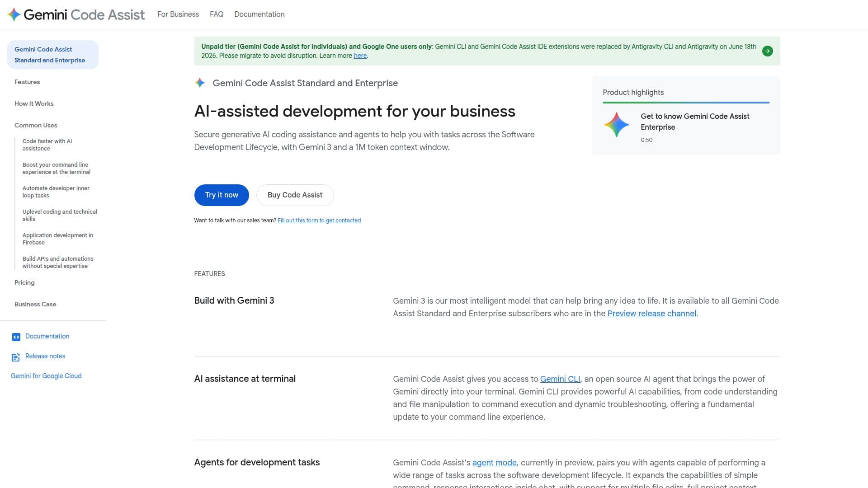Click the Gemini spark icon beside page subtitle
This screenshot has height=488, width=868.
(200, 83)
